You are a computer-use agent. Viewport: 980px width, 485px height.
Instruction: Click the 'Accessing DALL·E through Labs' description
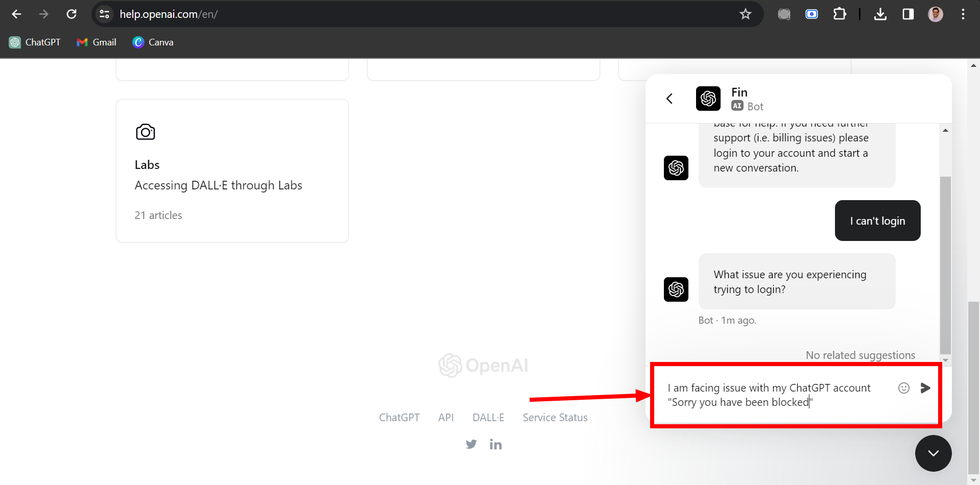click(x=219, y=185)
